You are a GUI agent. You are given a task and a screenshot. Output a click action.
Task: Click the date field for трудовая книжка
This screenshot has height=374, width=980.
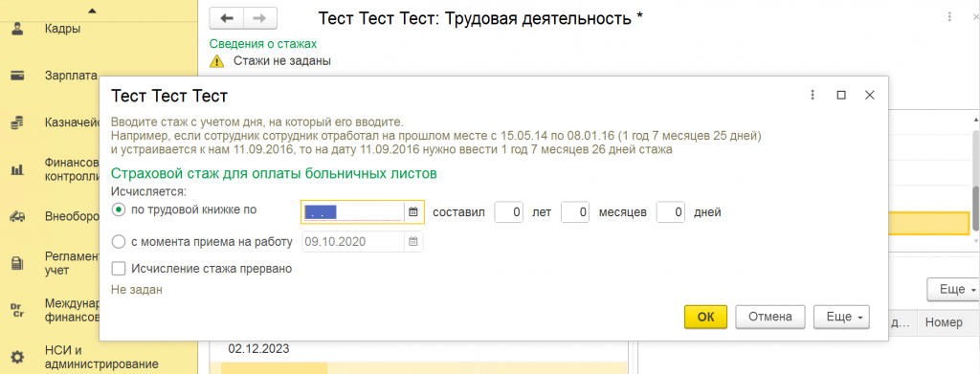[353, 211]
